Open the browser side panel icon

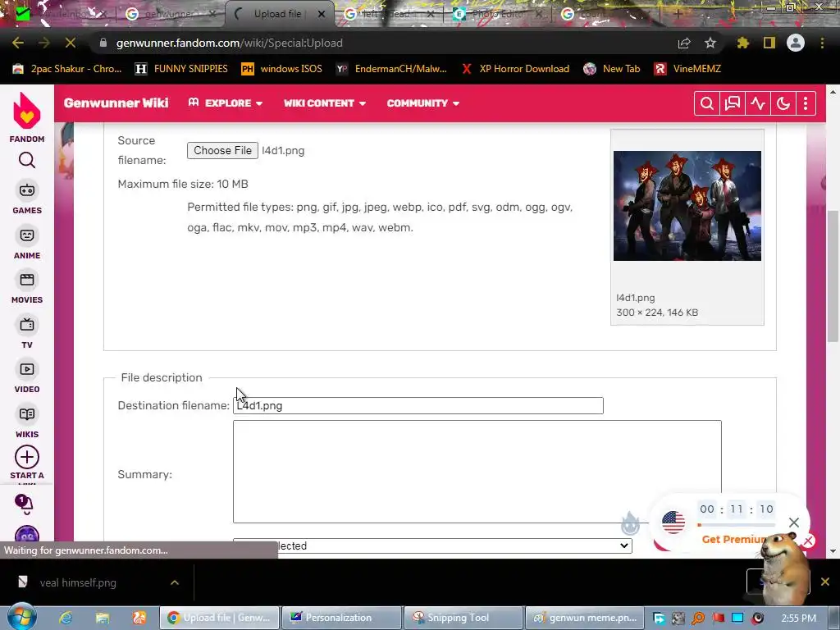point(769,43)
